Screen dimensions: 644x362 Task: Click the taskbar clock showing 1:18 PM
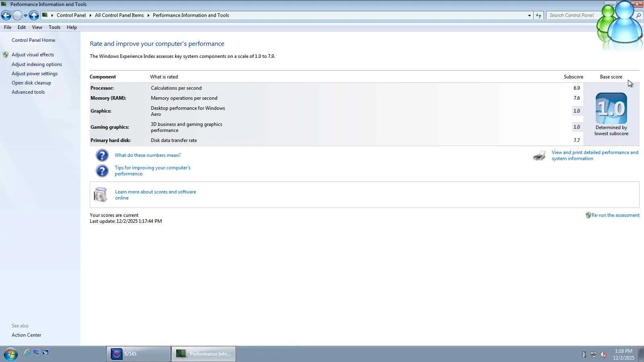(x=623, y=354)
